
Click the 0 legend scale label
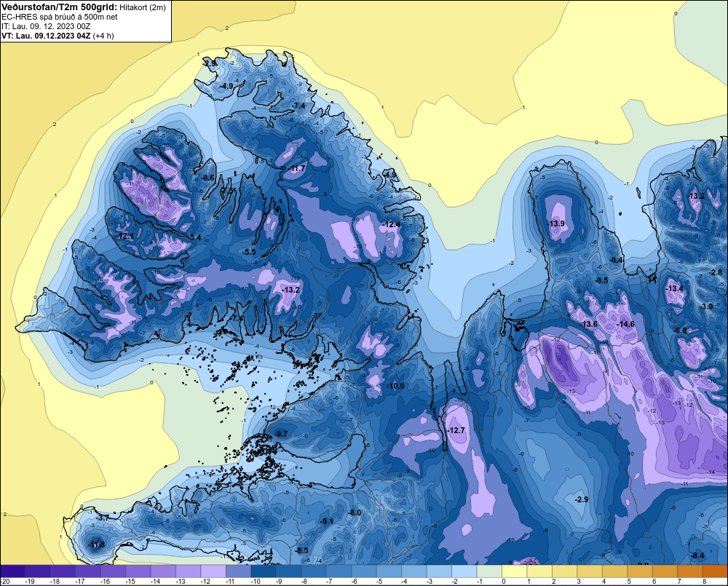point(504,582)
